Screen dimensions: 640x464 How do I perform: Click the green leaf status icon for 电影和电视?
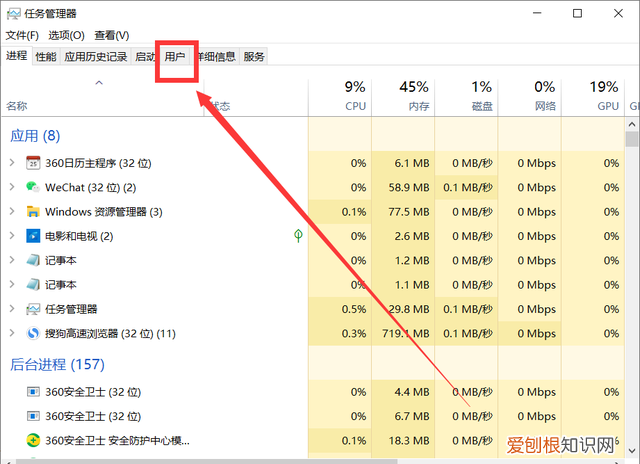click(298, 236)
